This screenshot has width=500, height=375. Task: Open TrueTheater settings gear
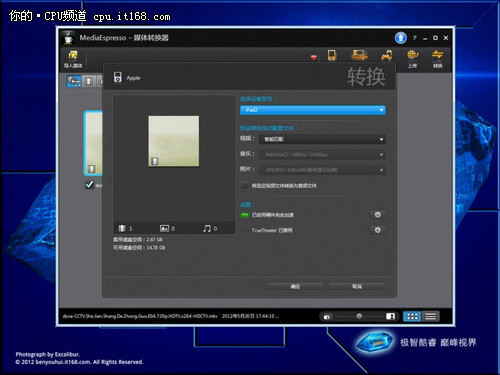pos(377,230)
